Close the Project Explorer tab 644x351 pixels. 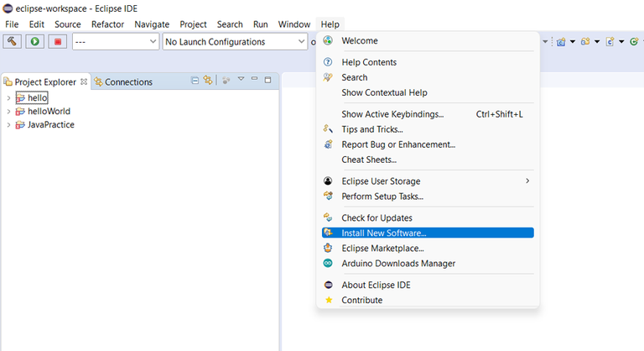(84, 81)
